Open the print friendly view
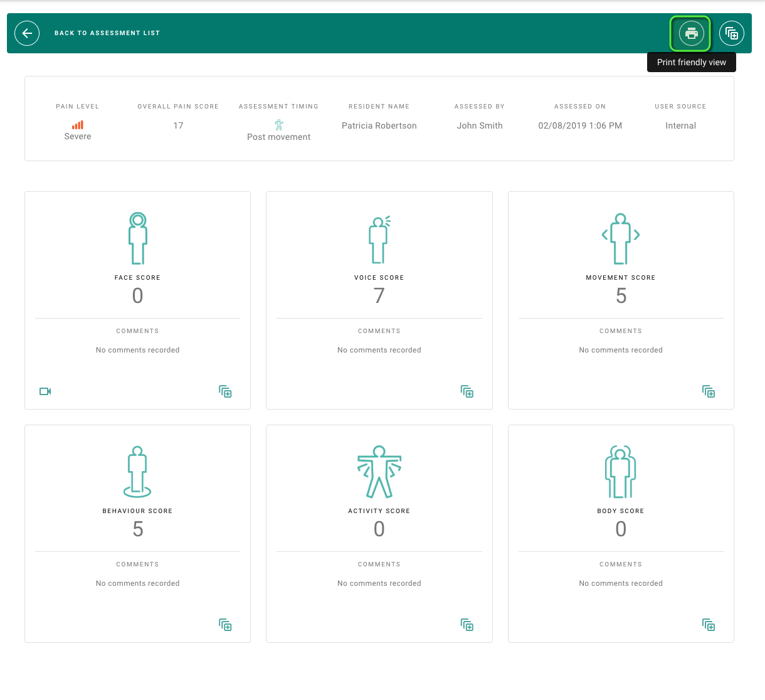 (691, 33)
